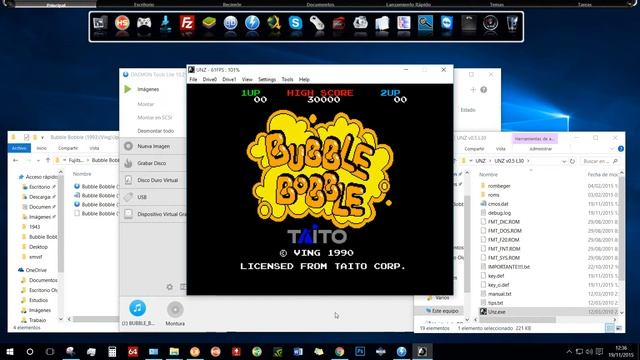Select Nueva Imagen in DAEMON Tools
This screenshot has width=640, height=360.
(x=153, y=146)
